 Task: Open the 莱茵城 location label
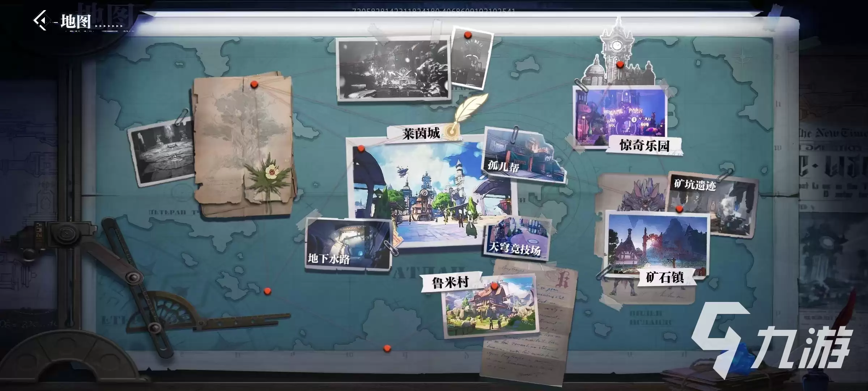tap(421, 133)
